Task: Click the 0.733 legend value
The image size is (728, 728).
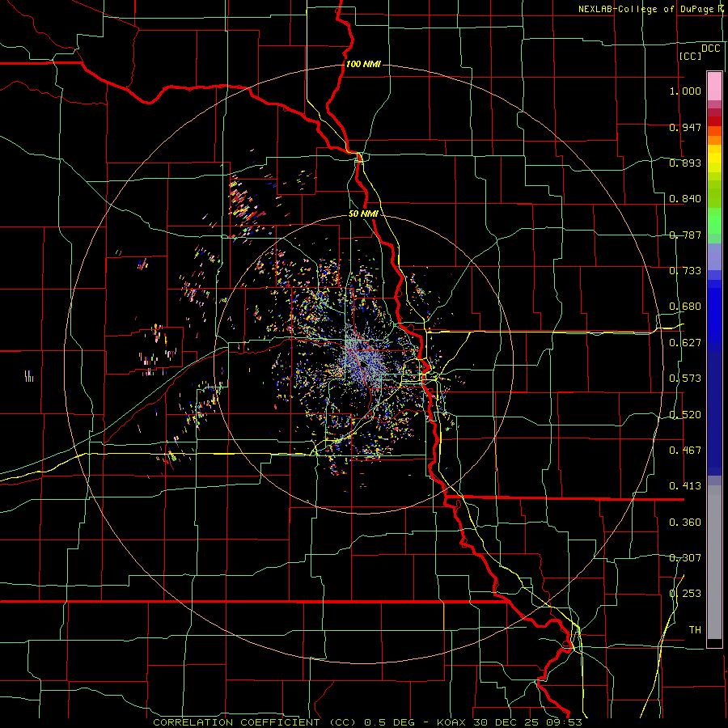Action: click(x=685, y=271)
